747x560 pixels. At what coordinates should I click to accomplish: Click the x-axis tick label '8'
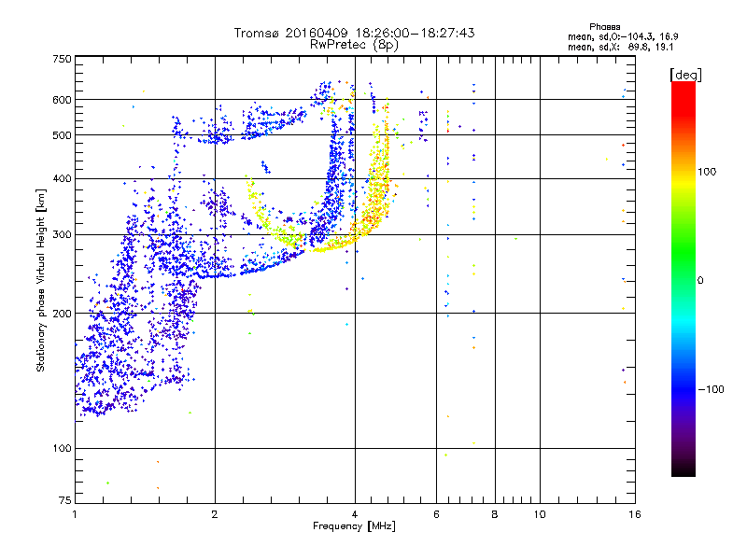pos(495,514)
